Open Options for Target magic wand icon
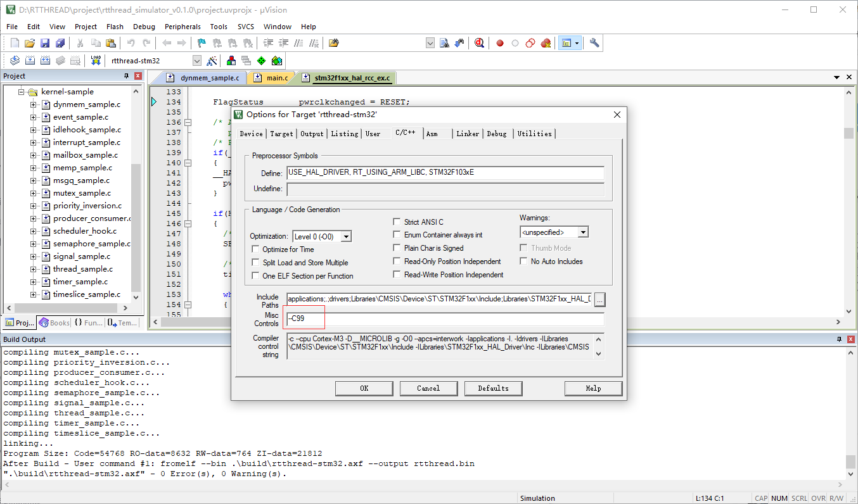The height and width of the screenshot is (504, 858). (212, 61)
